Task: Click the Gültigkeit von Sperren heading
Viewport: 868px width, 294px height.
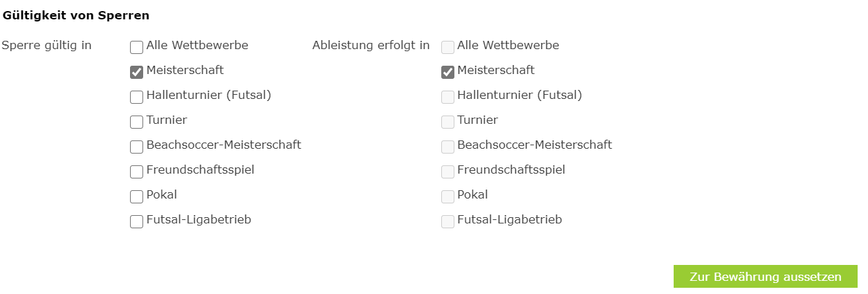Action: (76, 15)
